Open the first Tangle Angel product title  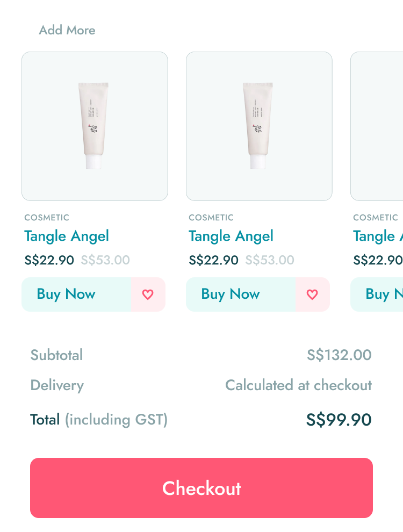[x=67, y=236]
